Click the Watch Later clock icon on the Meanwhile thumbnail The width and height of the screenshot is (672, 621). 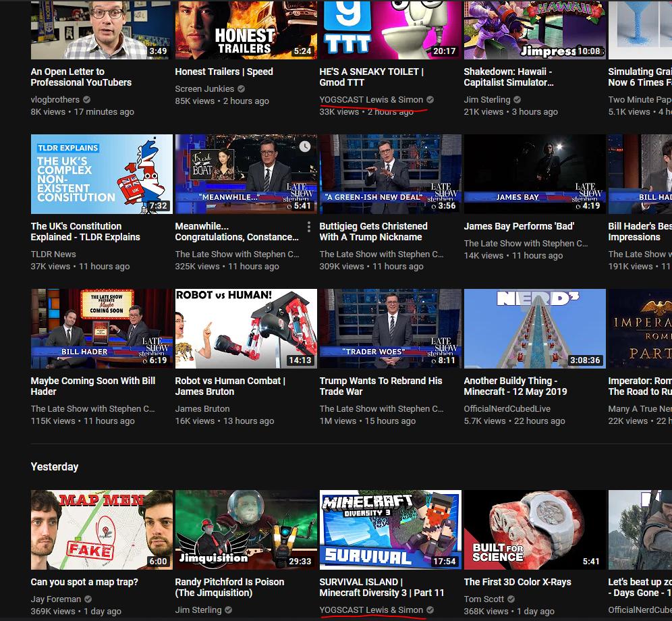305,146
